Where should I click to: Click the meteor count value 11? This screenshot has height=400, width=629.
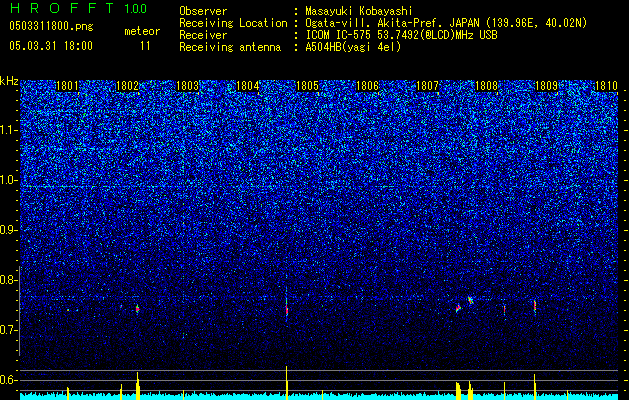click(x=145, y=46)
